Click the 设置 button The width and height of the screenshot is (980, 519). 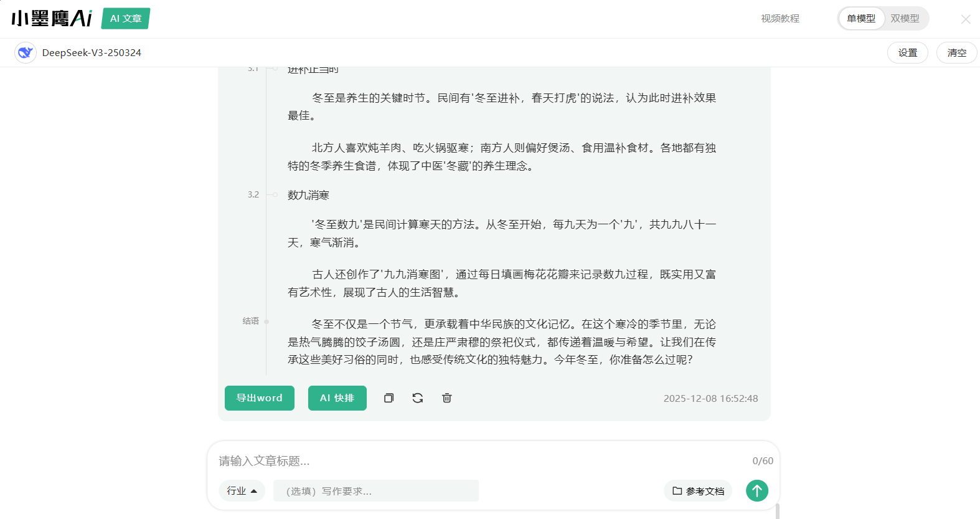[908, 53]
